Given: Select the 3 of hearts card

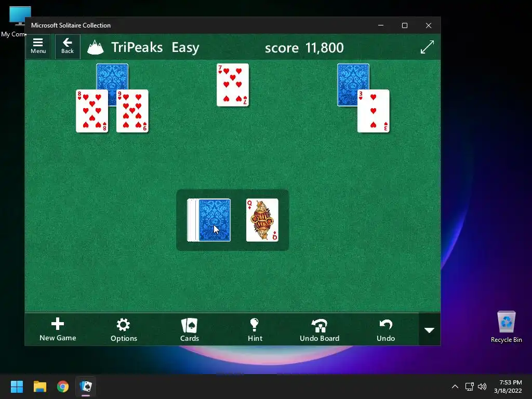Looking at the screenshot, I should (373, 111).
